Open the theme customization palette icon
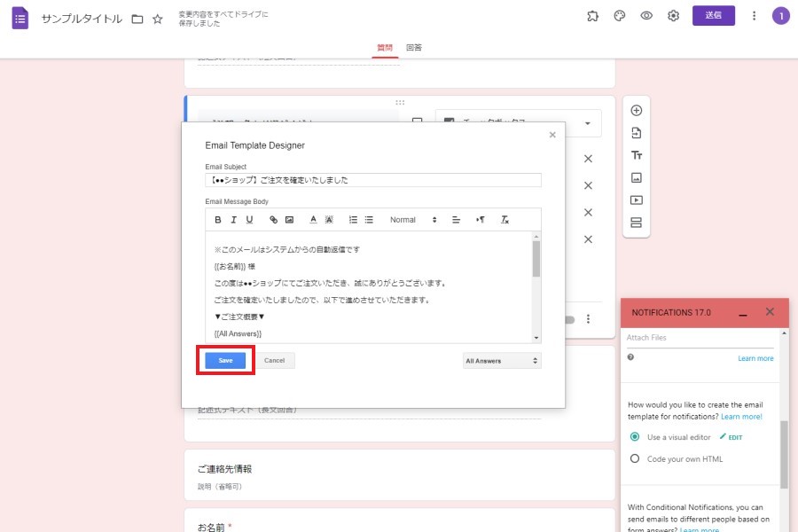This screenshot has height=532, width=798. 620,16
